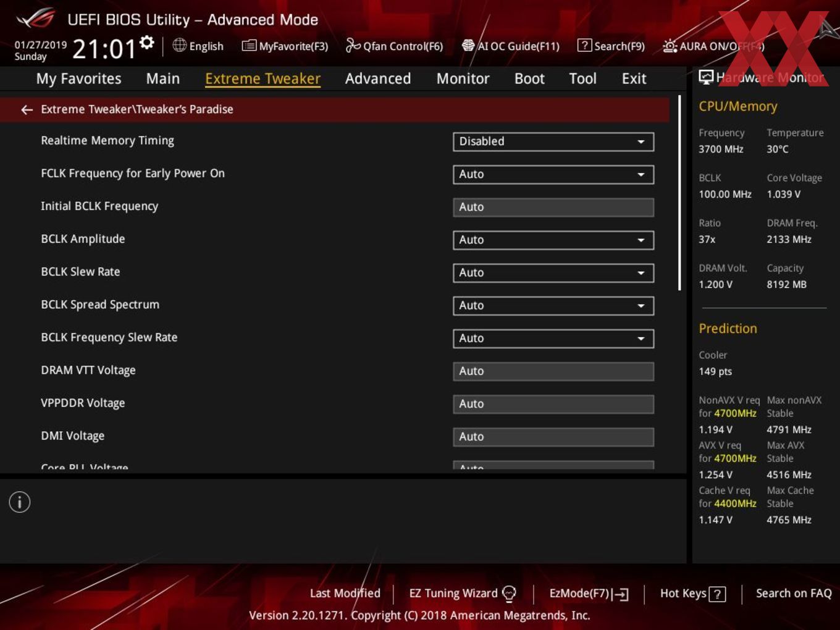The width and height of the screenshot is (840, 630).
Task: Click the CPU/Memory heading
Action: click(x=738, y=106)
